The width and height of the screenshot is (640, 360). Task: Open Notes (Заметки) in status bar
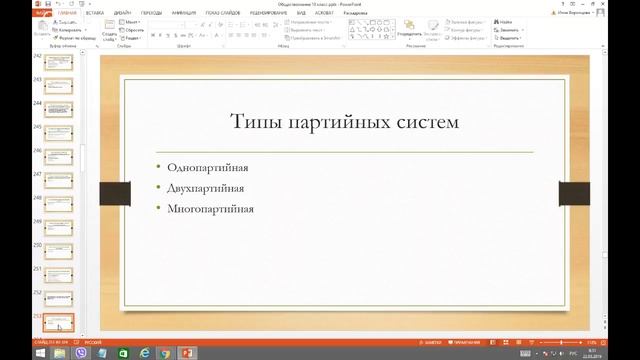click(x=430, y=342)
